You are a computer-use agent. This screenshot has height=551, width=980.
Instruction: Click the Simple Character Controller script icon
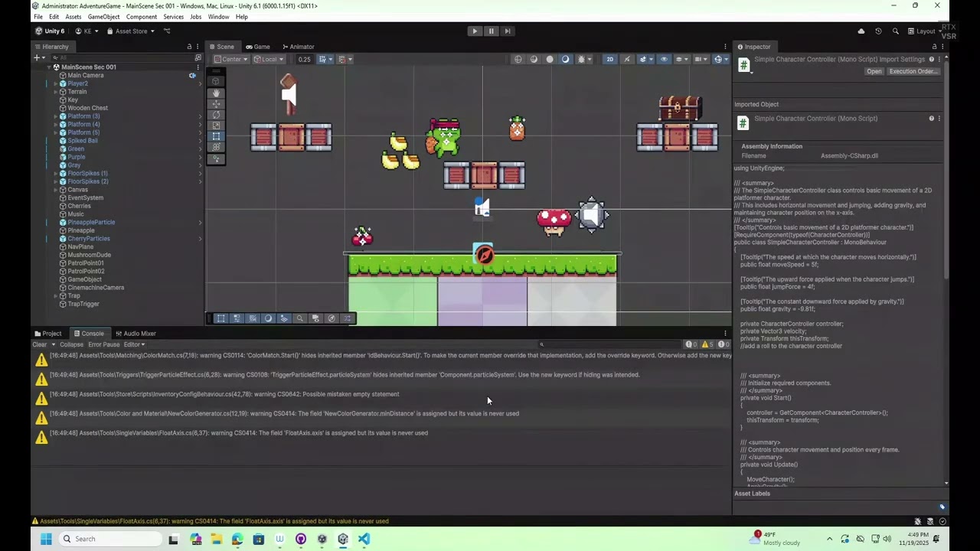tap(743, 65)
